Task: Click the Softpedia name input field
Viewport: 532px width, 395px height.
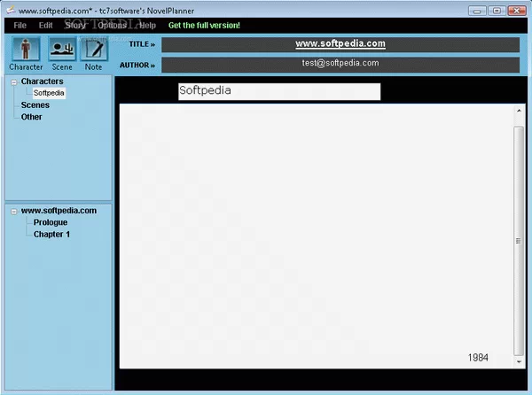Action: click(x=279, y=91)
